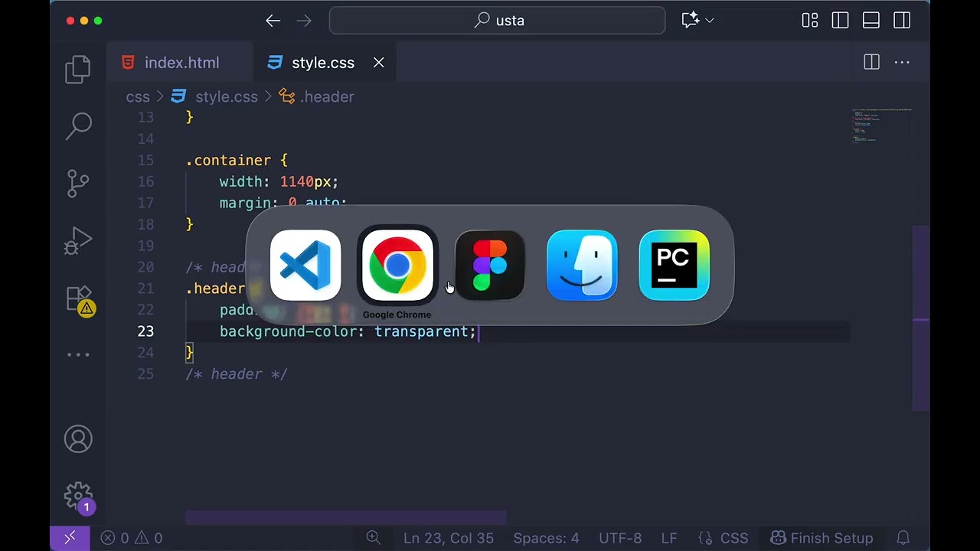Close the style.css tab
Screen dimensions: 980x551
(x=379, y=63)
